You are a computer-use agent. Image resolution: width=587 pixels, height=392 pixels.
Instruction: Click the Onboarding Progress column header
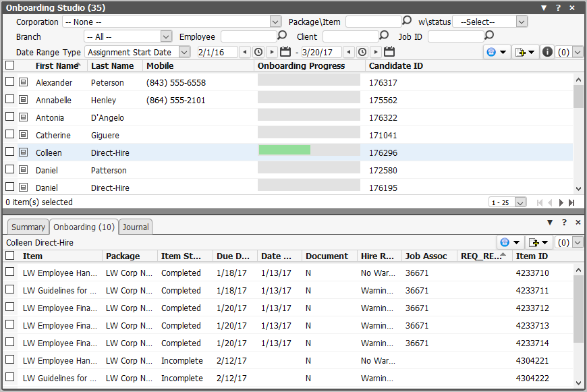(x=301, y=66)
